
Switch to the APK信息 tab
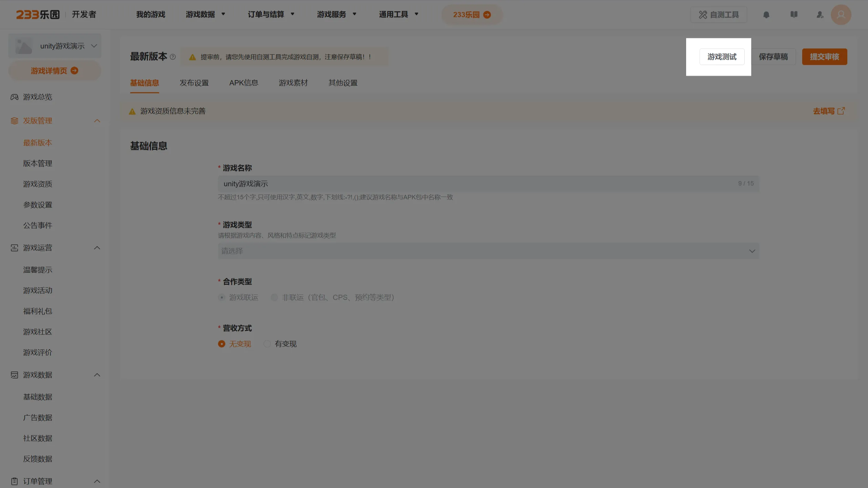tap(244, 83)
